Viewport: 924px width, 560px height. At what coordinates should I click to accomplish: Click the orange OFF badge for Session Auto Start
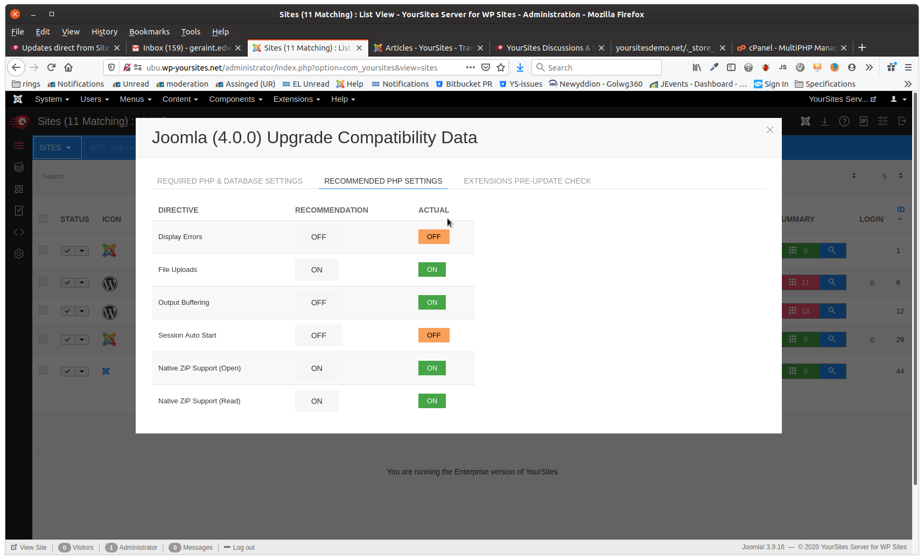(x=434, y=335)
